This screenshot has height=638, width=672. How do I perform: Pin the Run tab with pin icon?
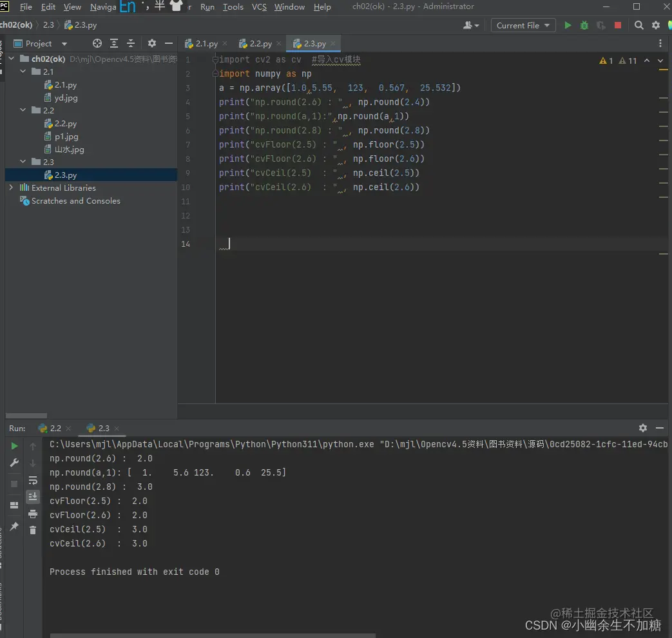click(14, 526)
